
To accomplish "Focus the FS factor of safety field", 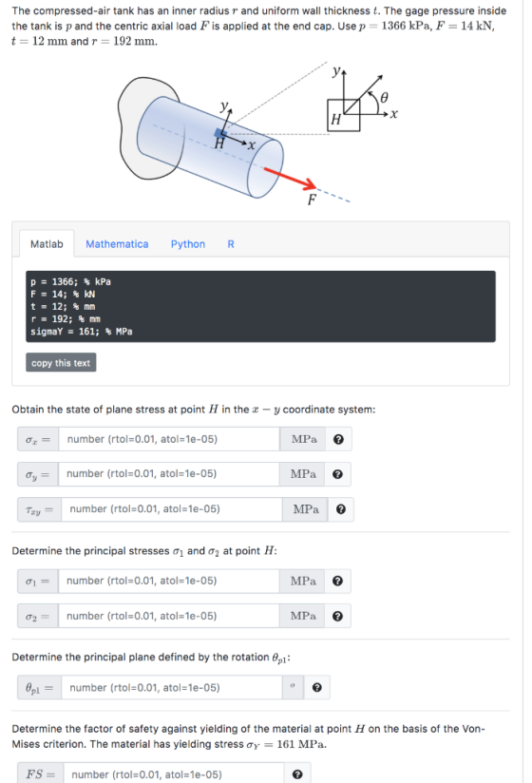I will 173,774.
